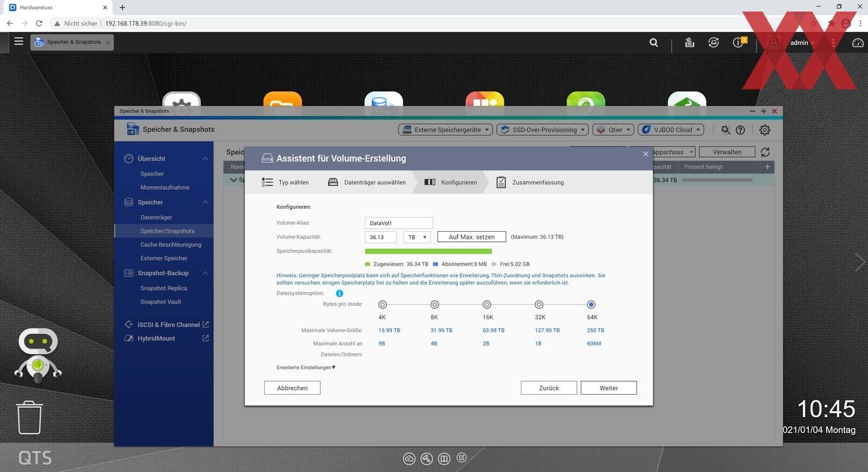Open Datenträger in the sidebar
Viewport: 868px width, 472px height.
(x=156, y=217)
